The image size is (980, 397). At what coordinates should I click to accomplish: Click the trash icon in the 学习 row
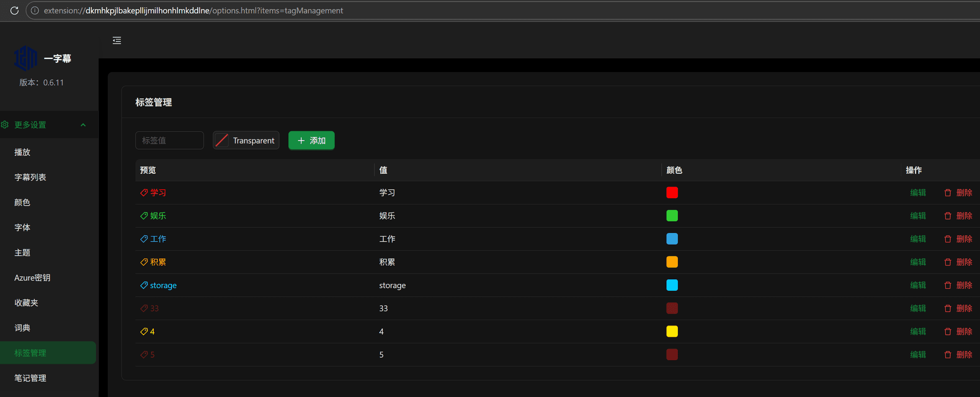coord(947,193)
